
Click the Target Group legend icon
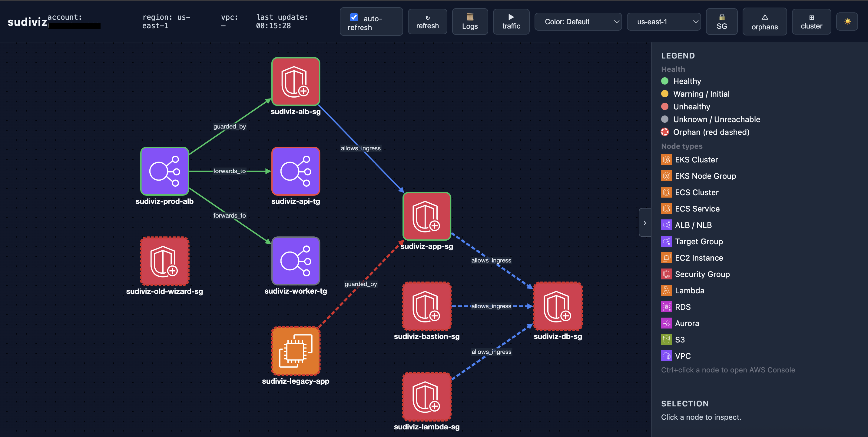[666, 242]
